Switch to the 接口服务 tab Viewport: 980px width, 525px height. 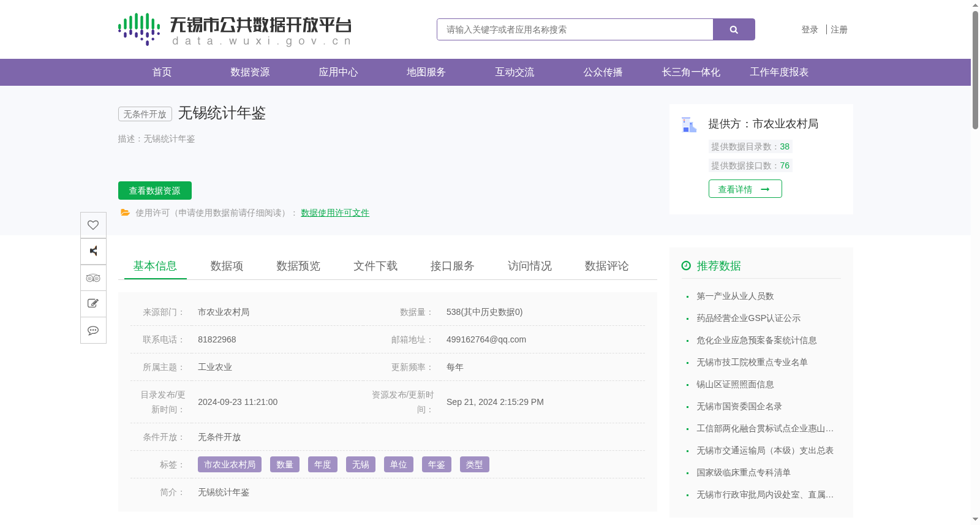453,266
